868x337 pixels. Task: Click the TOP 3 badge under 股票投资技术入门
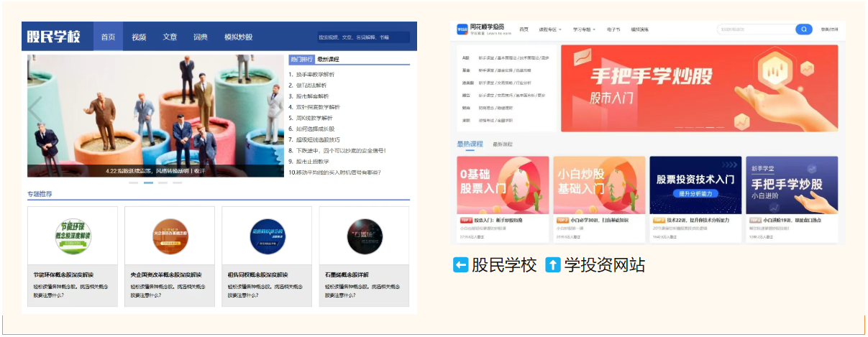coord(659,220)
